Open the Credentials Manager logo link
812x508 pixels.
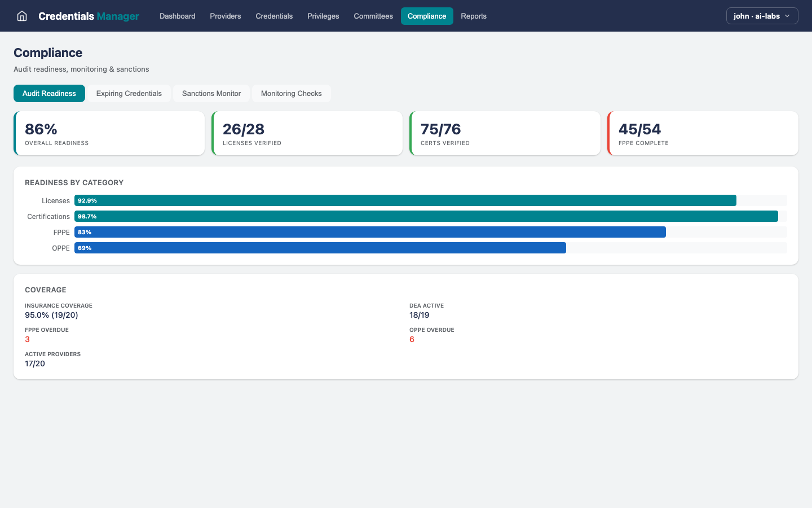(89, 16)
